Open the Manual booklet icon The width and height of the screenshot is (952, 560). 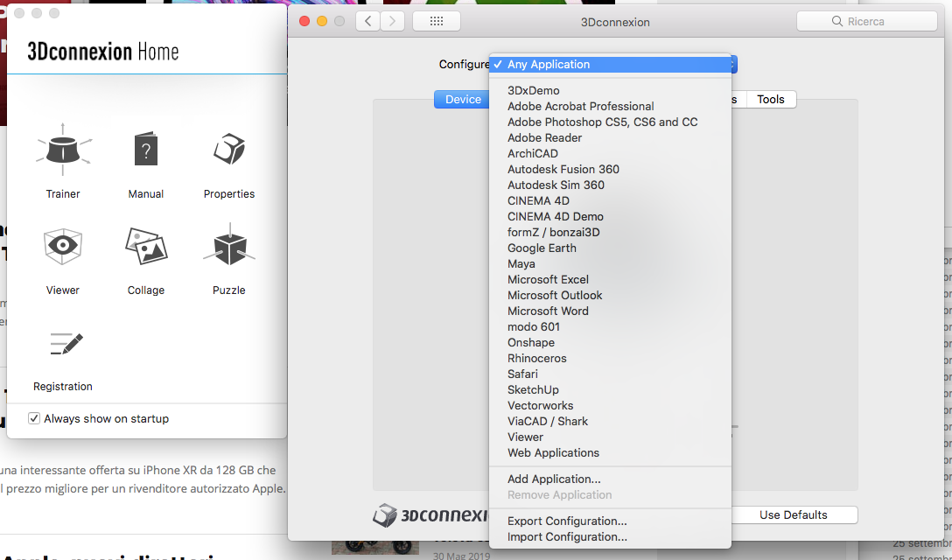coord(146,149)
